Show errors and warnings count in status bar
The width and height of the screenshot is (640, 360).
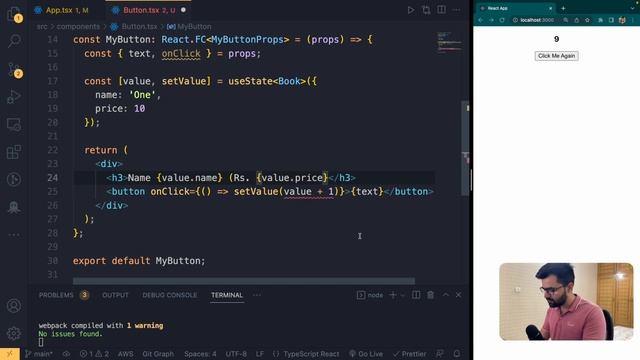coord(94,354)
